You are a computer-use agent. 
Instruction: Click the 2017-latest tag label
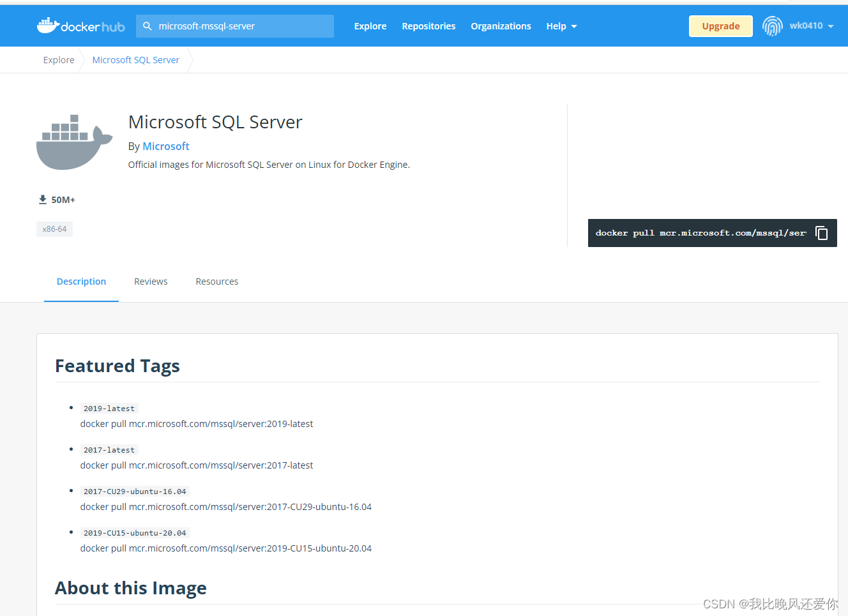tap(109, 450)
